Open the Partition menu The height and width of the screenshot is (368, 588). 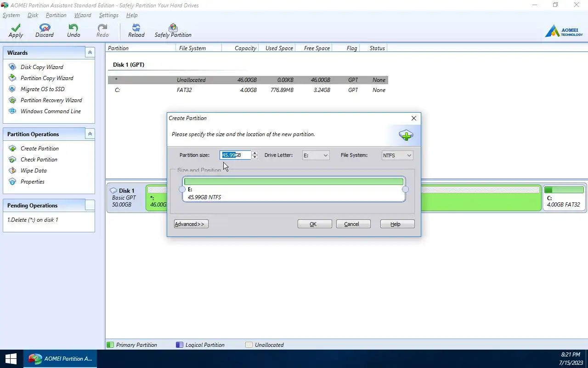point(56,15)
